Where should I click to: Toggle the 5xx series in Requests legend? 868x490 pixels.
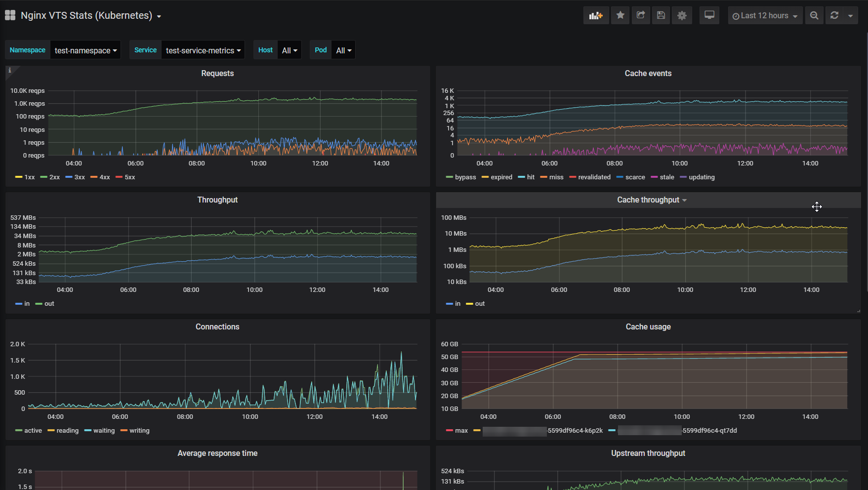pos(129,177)
